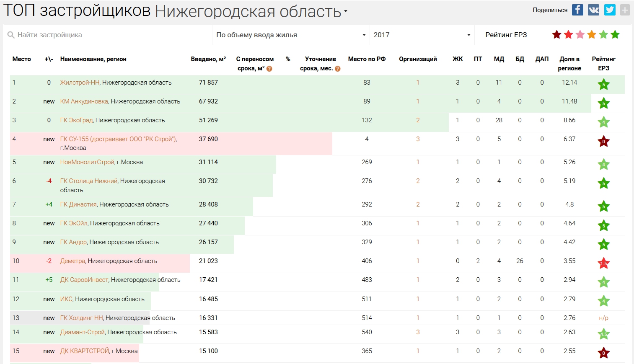This screenshot has width=634, height=364.
Task: Click the dark green star rating filter
Action: 615,35
